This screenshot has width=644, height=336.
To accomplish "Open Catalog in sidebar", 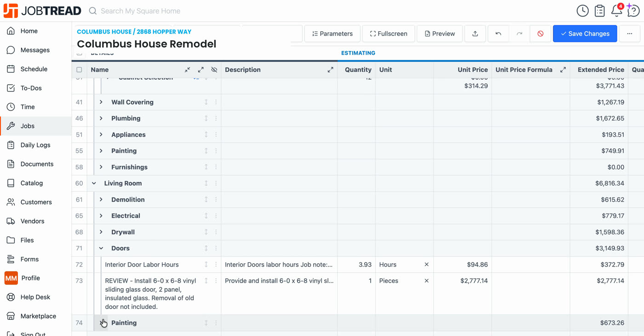I will coord(36,183).
